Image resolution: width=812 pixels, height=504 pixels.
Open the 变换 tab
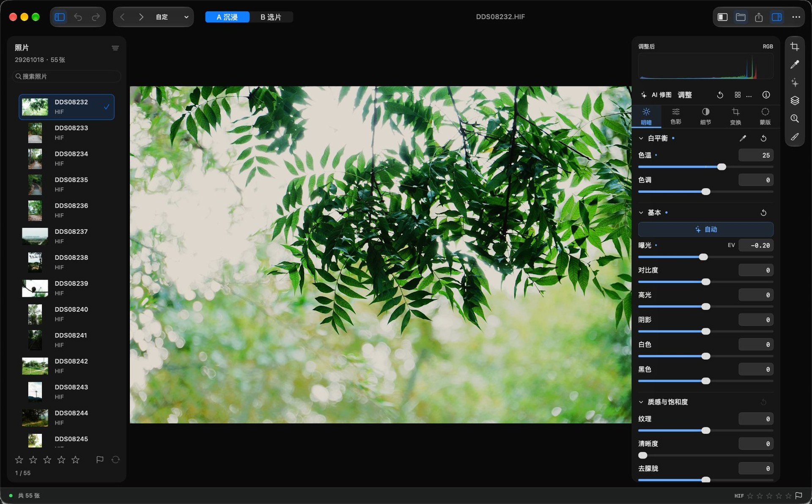click(x=735, y=116)
